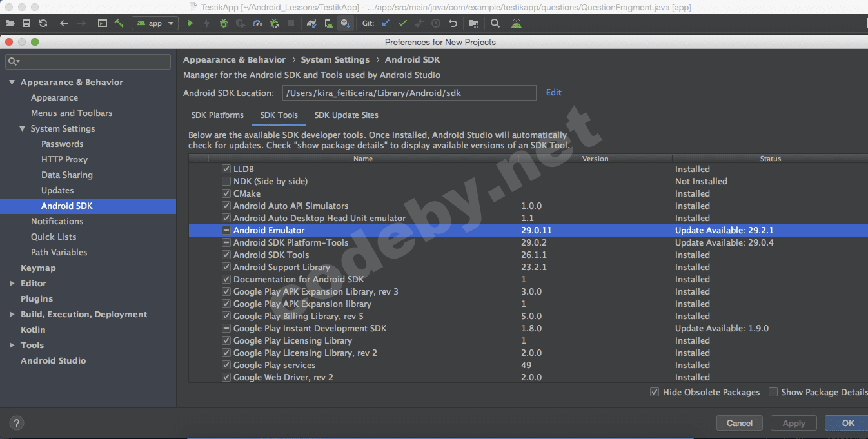Navigate back with the left arrow icon
Viewport: 868px width, 439px height.
(64, 23)
